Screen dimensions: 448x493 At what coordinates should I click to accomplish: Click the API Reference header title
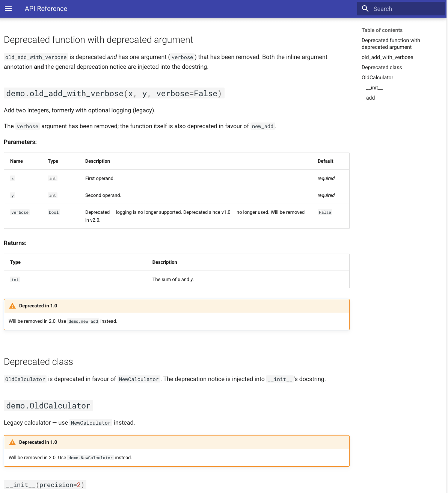(x=46, y=8)
